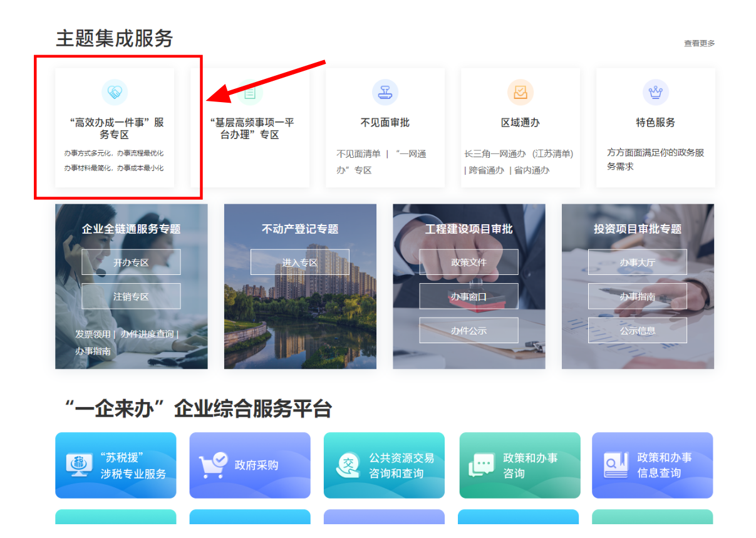Click the 交 icon for 公共资源交易
The width and height of the screenshot is (756, 538).
[347, 465]
